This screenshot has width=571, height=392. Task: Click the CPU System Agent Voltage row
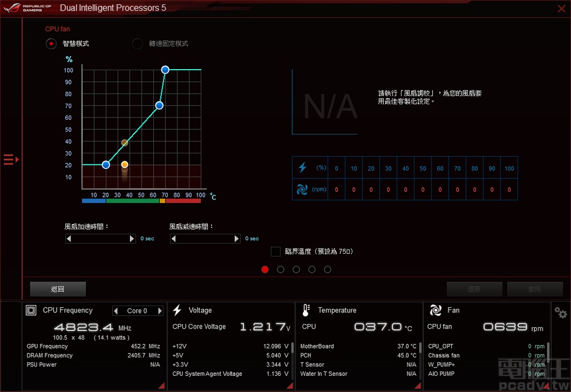pyautogui.click(x=230, y=374)
